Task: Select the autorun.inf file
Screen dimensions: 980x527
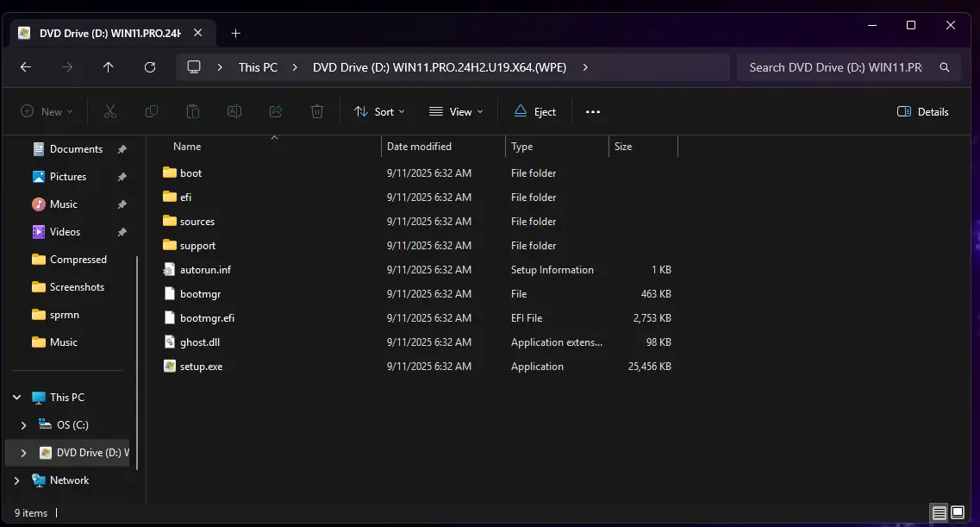Action: 205,269
